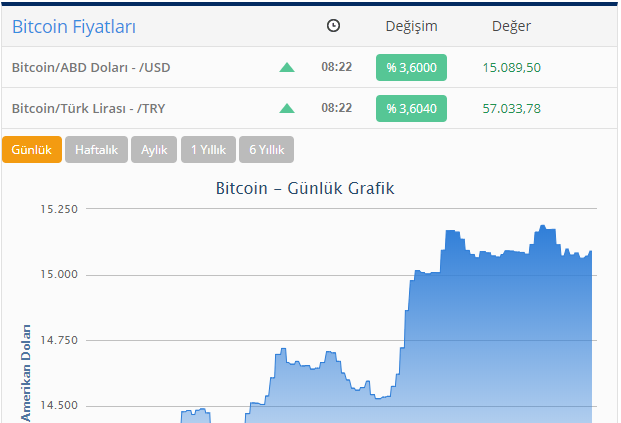Click the Amerikan Doları axis title
This screenshot has height=423, width=621.
[x=26, y=373]
